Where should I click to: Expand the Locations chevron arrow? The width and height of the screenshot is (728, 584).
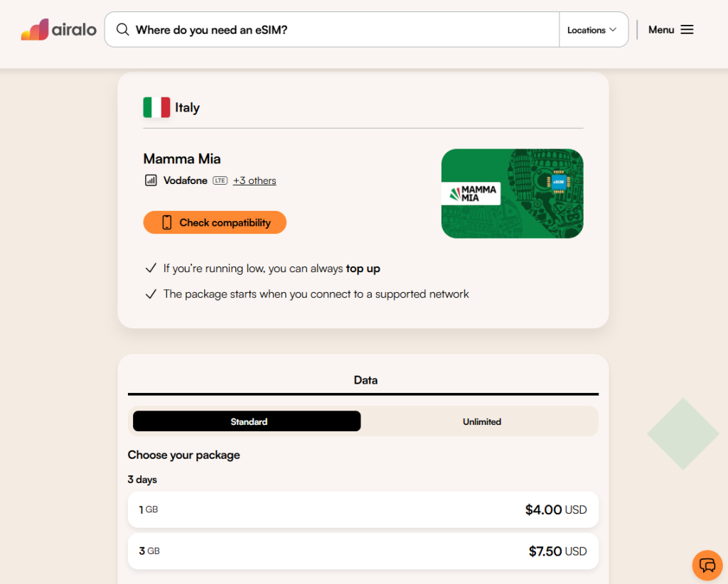click(613, 30)
